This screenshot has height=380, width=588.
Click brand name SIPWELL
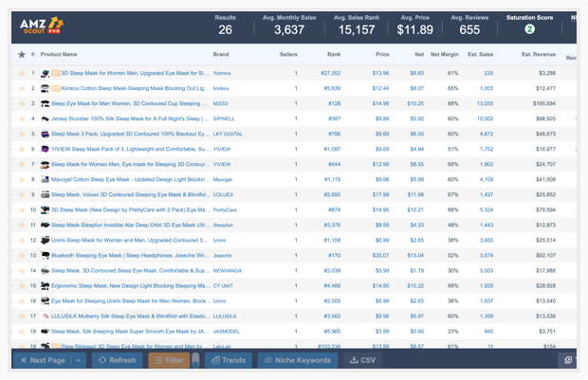tap(224, 118)
